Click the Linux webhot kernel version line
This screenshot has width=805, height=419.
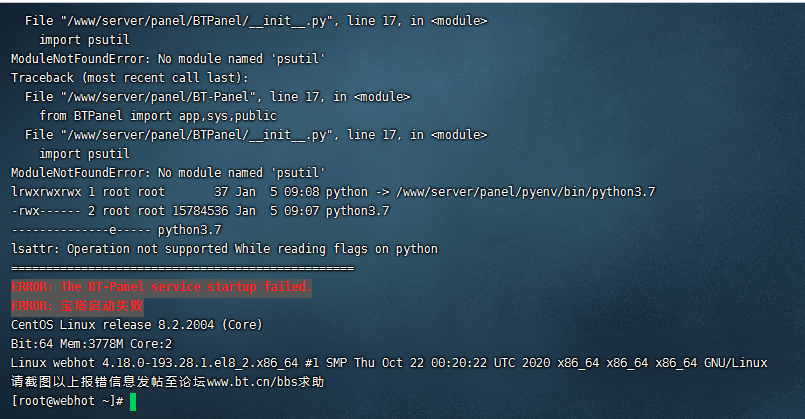pyautogui.click(x=389, y=363)
